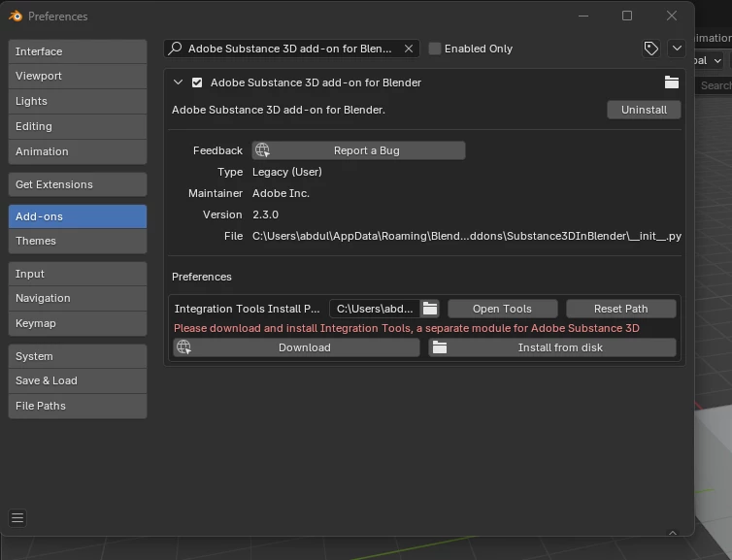This screenshot has height=560, width=732.
Task: Open the File Paths tab
Action: (78, 406)
